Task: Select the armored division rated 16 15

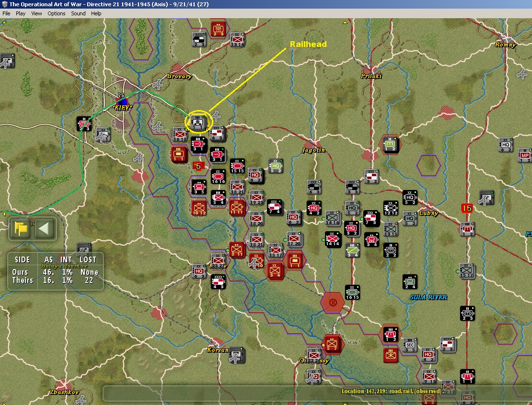Action: pos(352,292)
